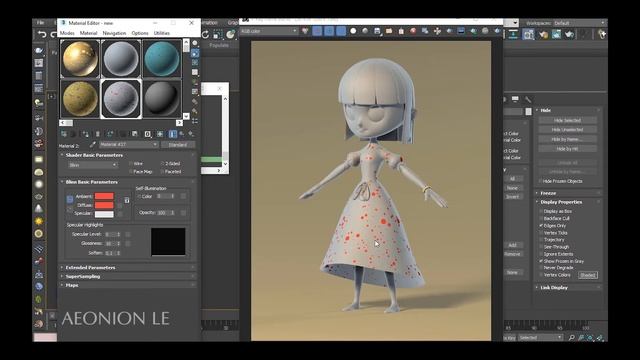This screenshot has width=640, height=360.
Task: Click Put to Library icon
Action: pos(135,134)
